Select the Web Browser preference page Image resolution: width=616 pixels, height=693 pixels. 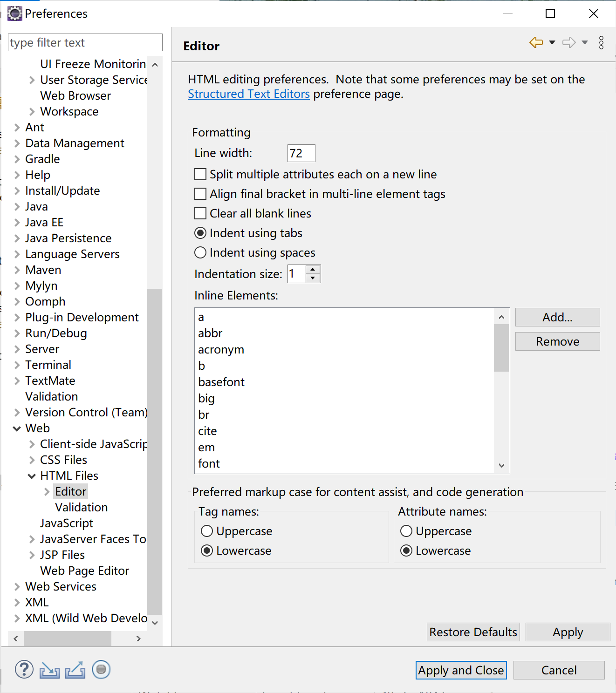tap(75, 95)
